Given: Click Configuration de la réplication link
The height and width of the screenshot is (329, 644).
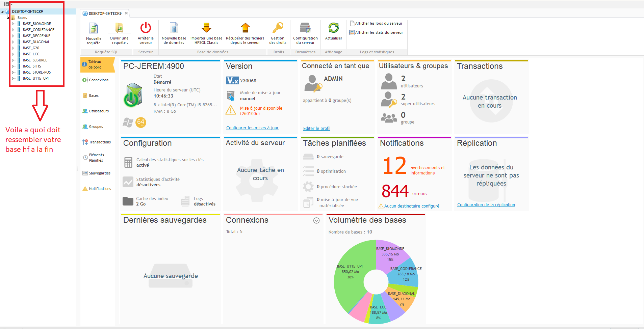Looking at the screenshot, I should coord(486,205).
